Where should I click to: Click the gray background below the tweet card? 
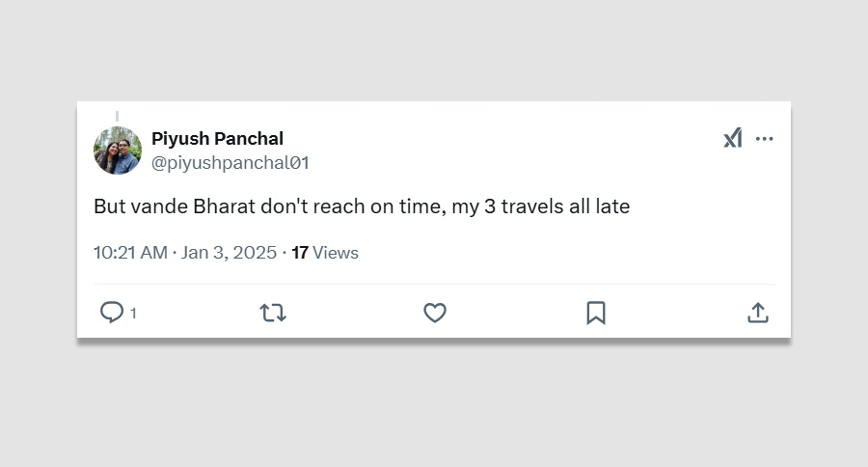tap(434, 405)
